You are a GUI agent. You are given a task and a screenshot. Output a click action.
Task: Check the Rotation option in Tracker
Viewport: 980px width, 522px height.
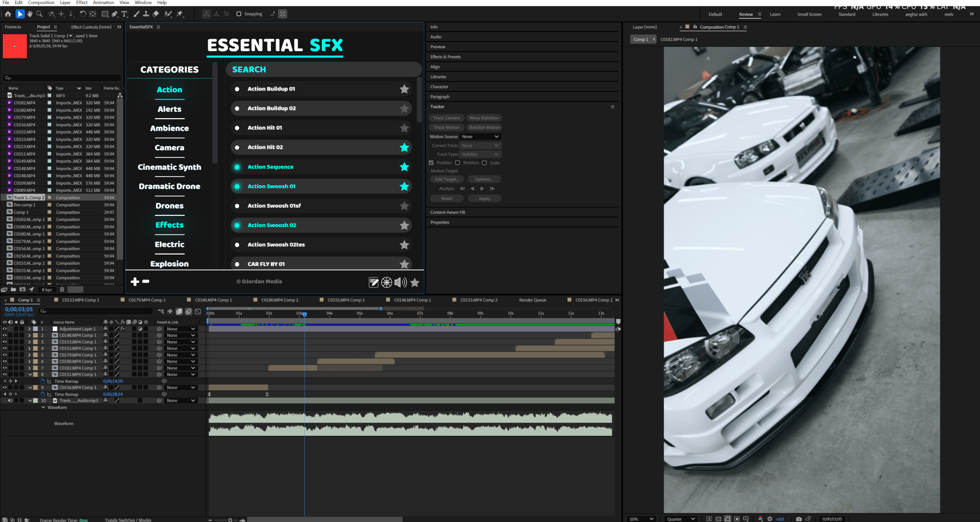[x=457, y=163]
